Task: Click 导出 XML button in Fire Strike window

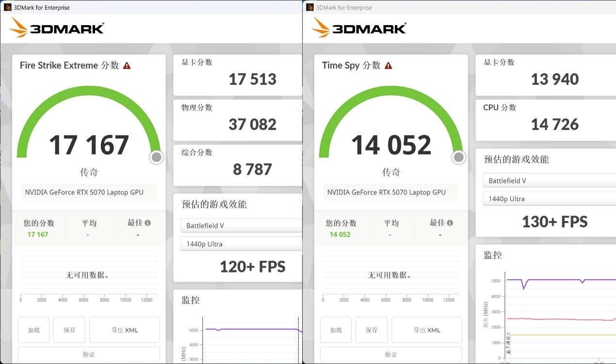Action: click(125, 330)
